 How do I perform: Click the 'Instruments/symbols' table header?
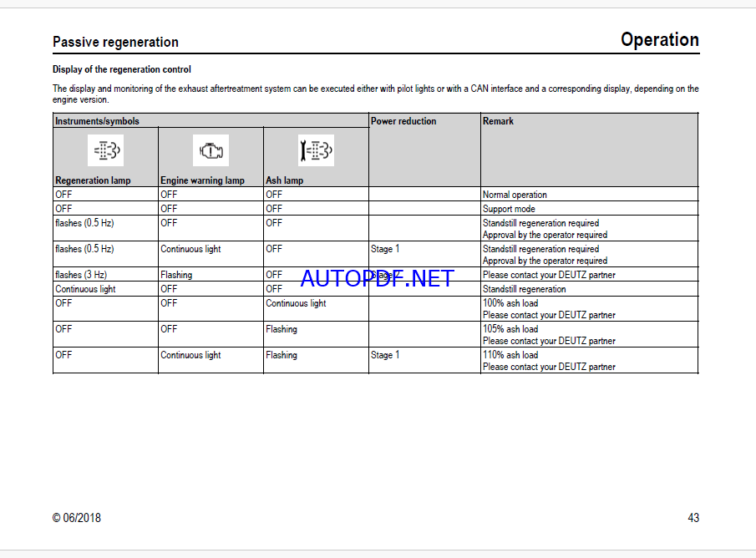pos(97,121)
